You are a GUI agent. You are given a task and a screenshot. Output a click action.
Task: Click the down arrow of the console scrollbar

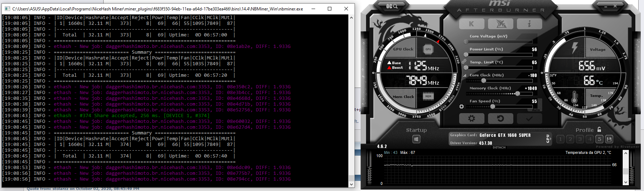pos(352,184)
